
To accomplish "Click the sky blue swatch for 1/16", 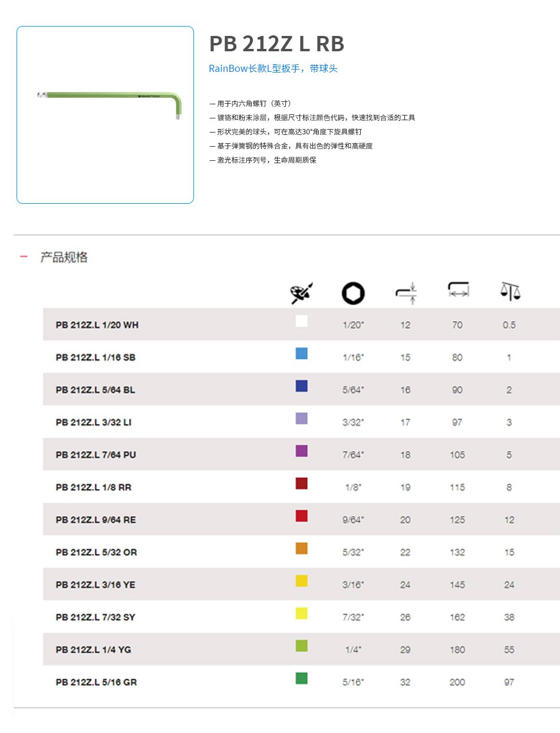I will [x=301, y=354].
